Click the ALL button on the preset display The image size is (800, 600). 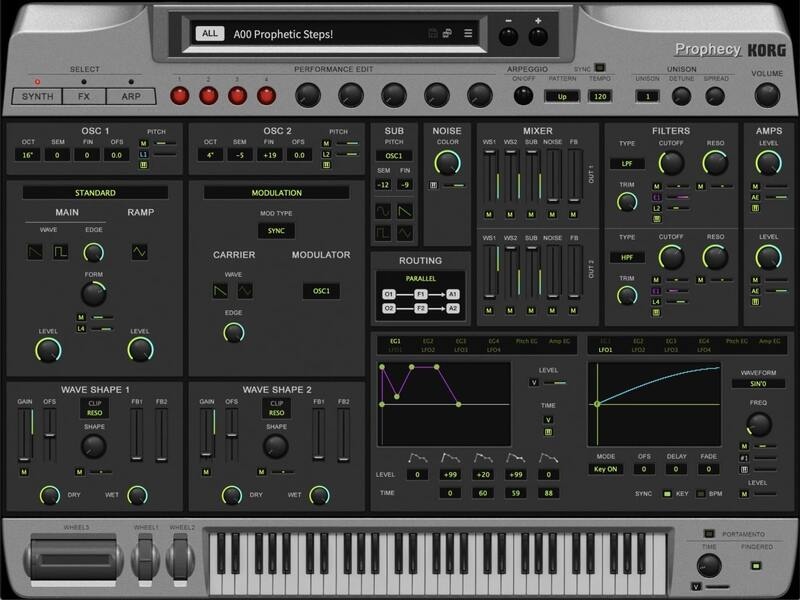pos(211,33)
